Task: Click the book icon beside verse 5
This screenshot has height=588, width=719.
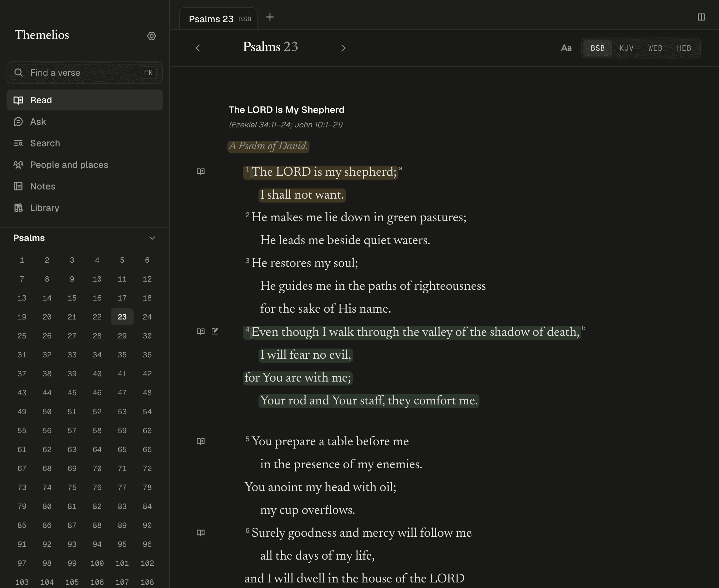Action: point(201,441)
